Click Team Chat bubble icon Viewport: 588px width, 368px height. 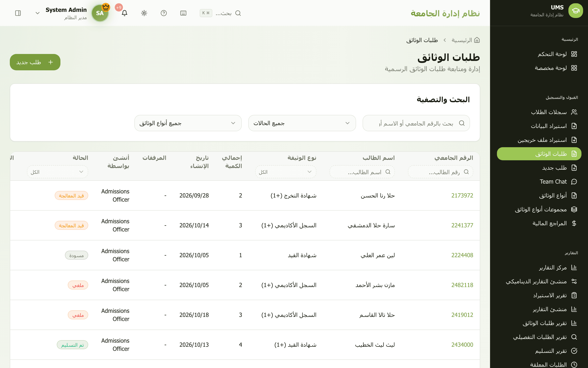point(574,182)
